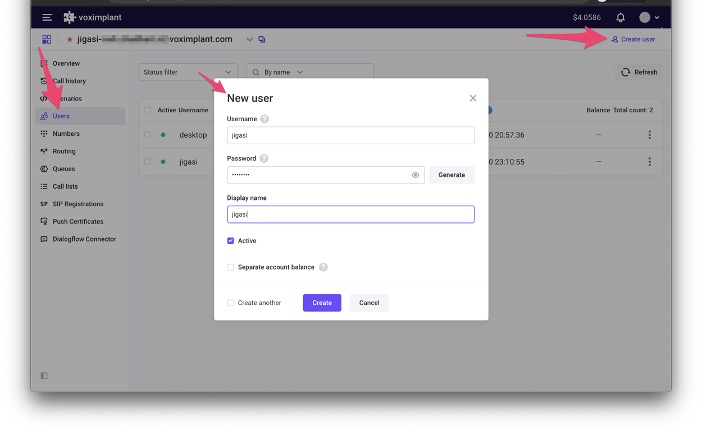702x432 pixels.
Task: Click into the Display name field
Action: click(x=351, y=214)
